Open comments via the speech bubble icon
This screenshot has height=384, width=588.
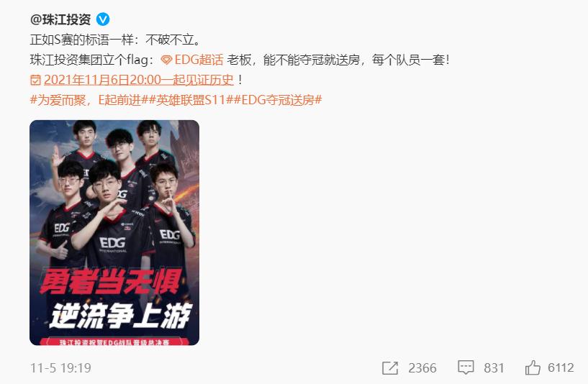(x=466, y=367)
